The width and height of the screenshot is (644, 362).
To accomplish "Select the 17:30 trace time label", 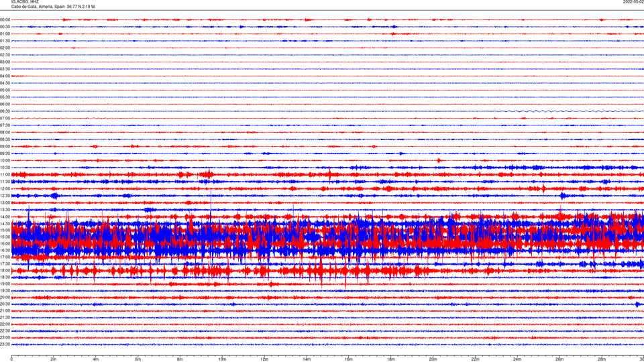I will [5, 264].
